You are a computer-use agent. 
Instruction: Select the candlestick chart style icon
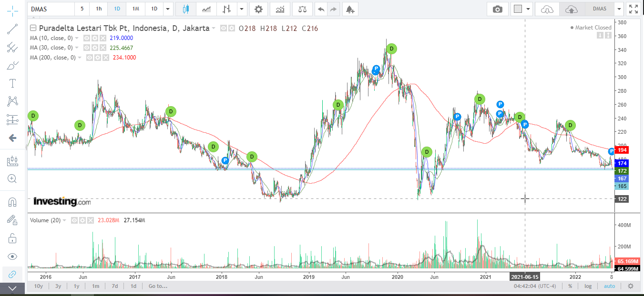(x=186, y=9)
